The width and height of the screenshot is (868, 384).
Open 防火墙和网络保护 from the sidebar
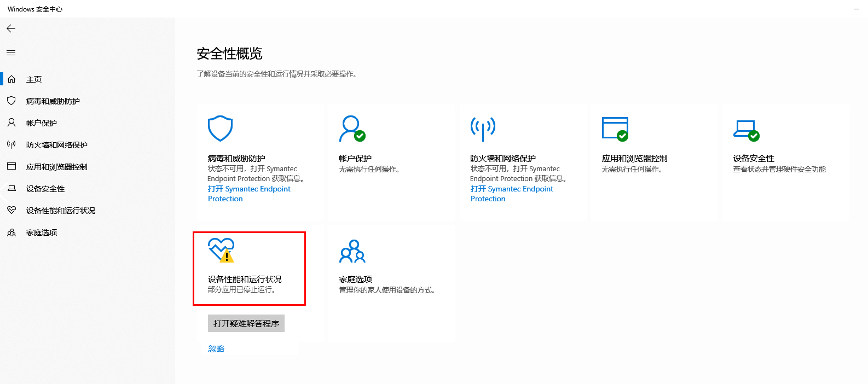56,145
